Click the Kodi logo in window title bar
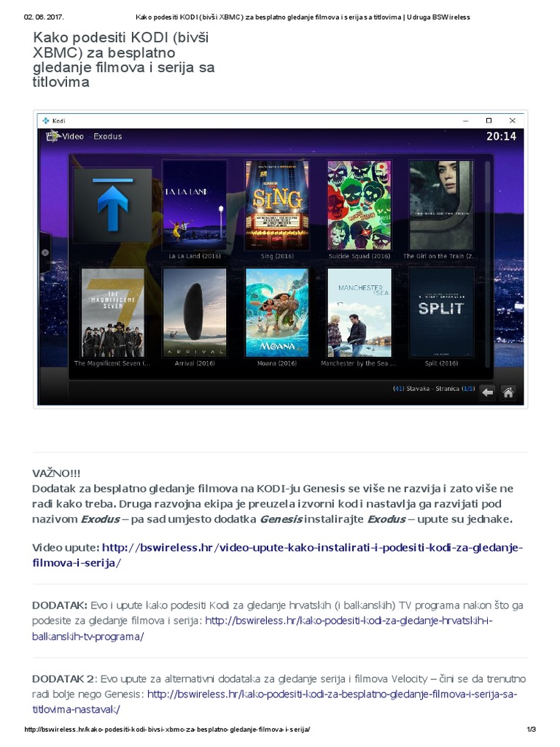Viewport: 560px width, 747px height. point(46,120)
